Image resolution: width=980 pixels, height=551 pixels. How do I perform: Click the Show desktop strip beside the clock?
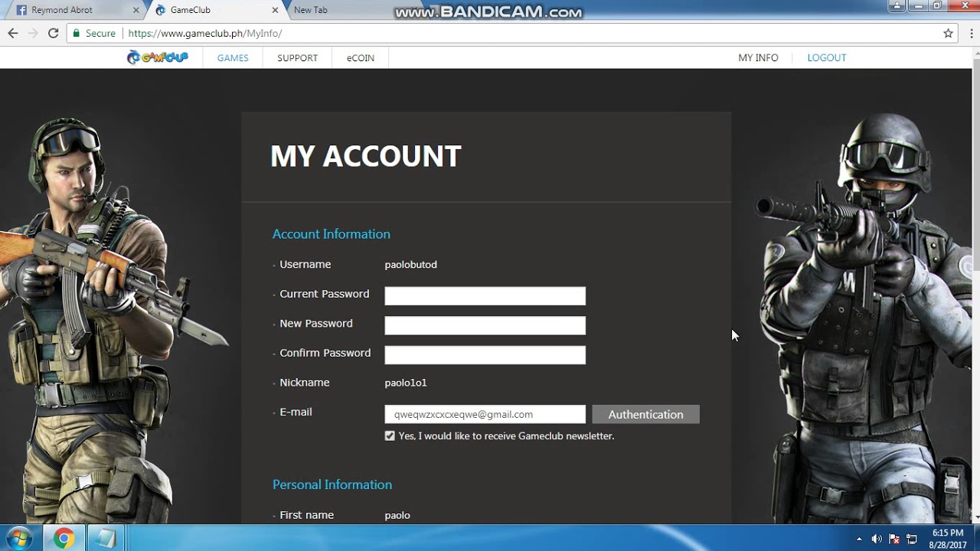coord(975,538)
